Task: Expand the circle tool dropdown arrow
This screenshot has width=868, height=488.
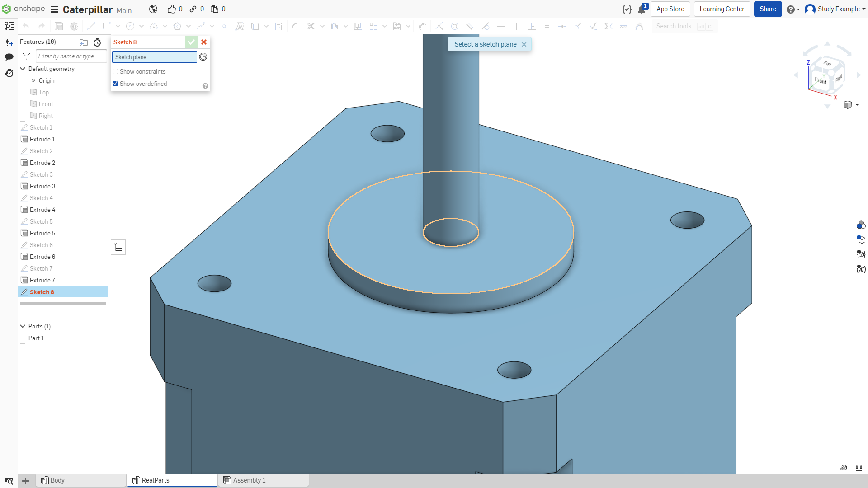Action: (x=142, y=26)
